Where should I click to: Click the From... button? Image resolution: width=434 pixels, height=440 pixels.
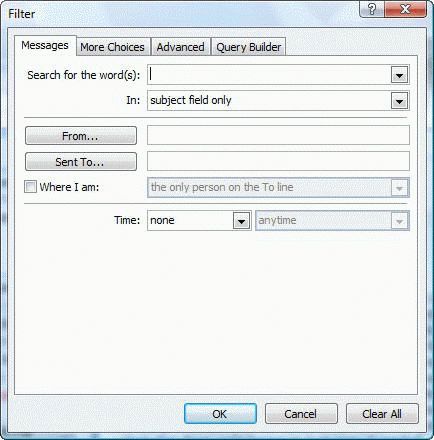(x=81, y=136)
